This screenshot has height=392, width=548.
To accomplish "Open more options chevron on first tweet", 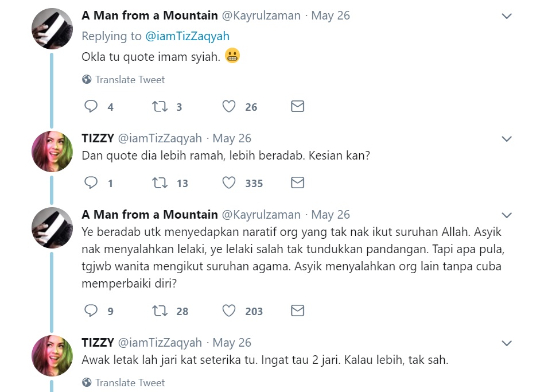I will click(507, 16).
